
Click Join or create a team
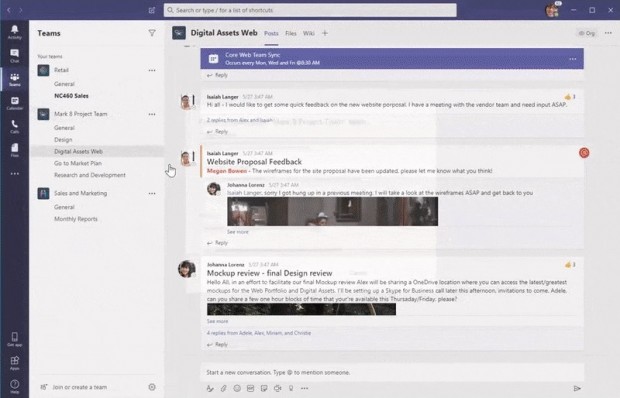click(x=74, y=387)
